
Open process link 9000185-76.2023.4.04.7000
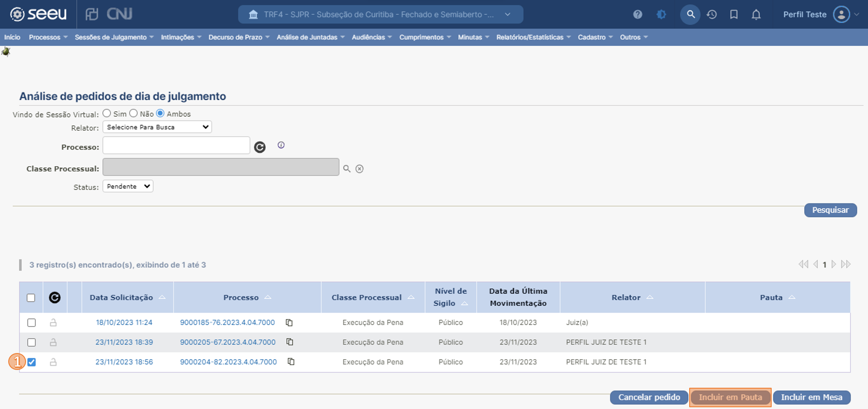(227, 323)
